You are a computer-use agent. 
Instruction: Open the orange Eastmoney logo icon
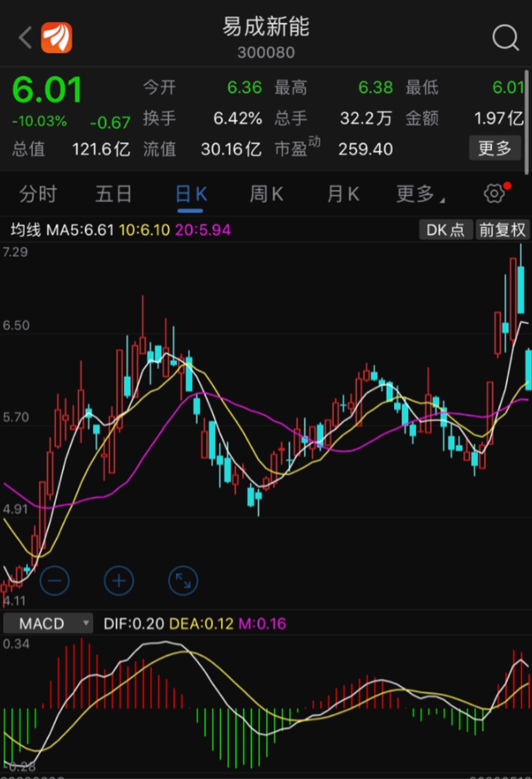coord(56,38)
